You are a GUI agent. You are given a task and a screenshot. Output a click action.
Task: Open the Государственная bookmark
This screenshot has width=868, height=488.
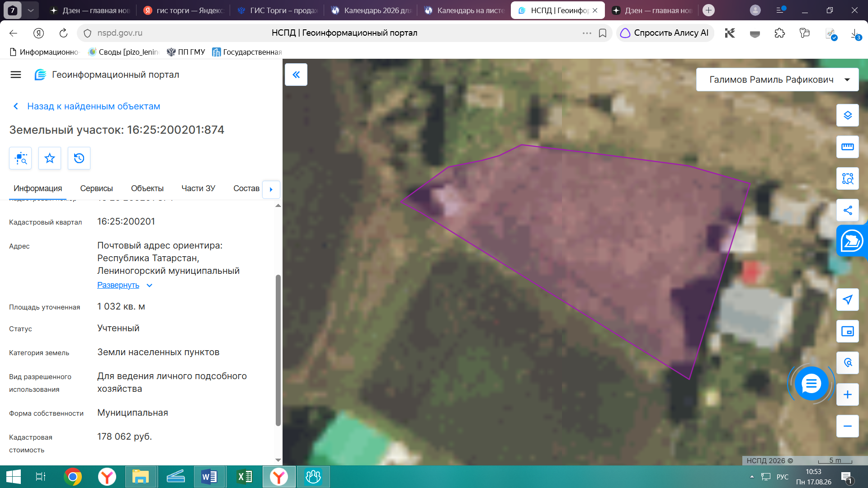point(247,52)
